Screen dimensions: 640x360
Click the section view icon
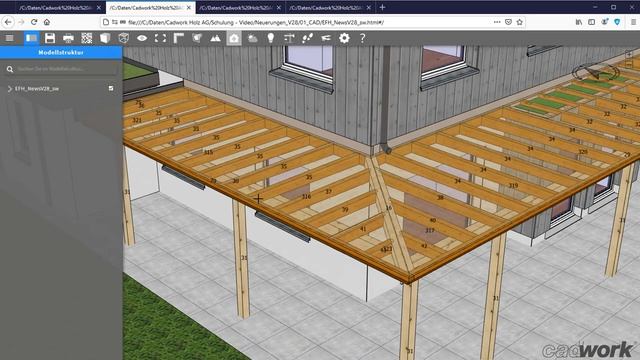(x=197, y=38)
